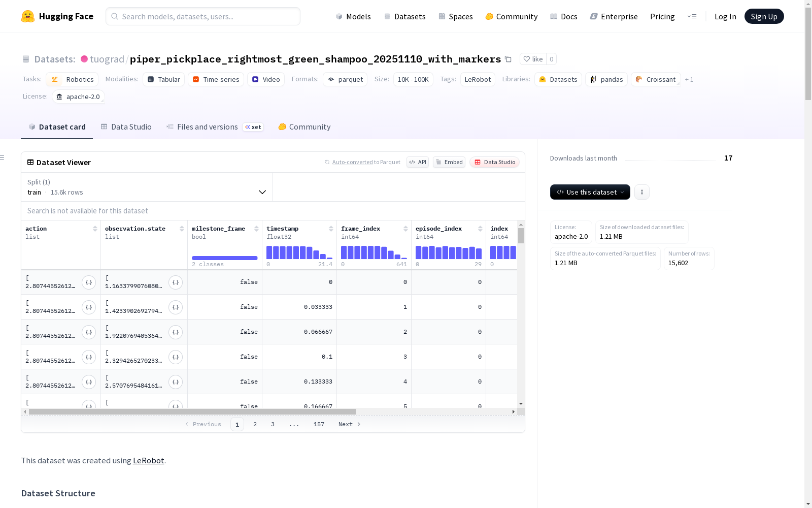
Task: Switch to the Files and versions tab
Action: click(215, 127)
